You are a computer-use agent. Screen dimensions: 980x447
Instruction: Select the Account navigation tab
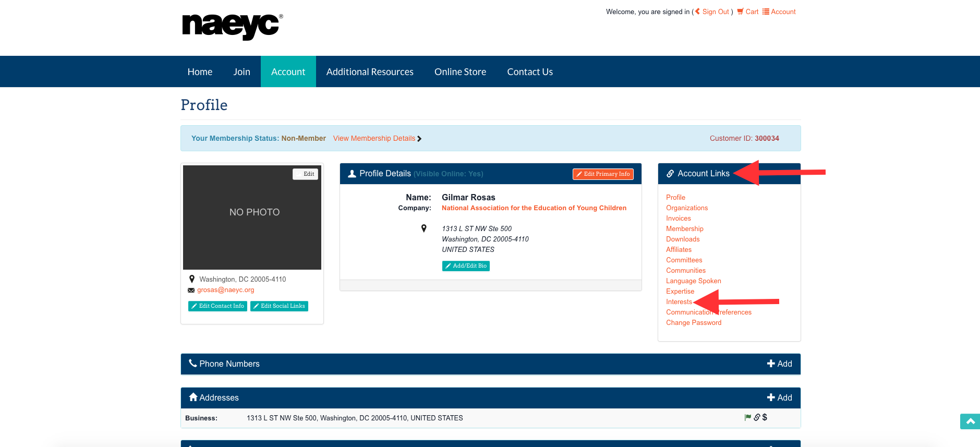tap(288, 71)
